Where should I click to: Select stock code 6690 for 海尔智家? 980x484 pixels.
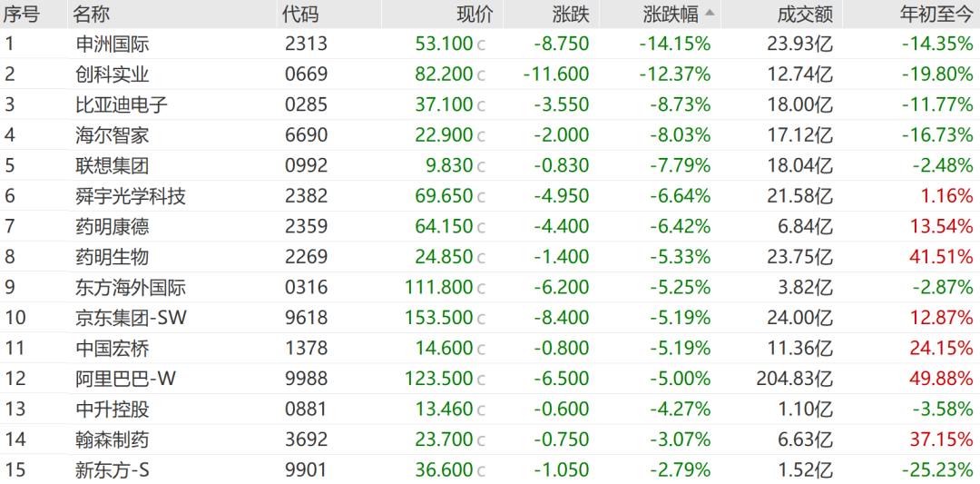pyautogui.click(x=306, y=135)
